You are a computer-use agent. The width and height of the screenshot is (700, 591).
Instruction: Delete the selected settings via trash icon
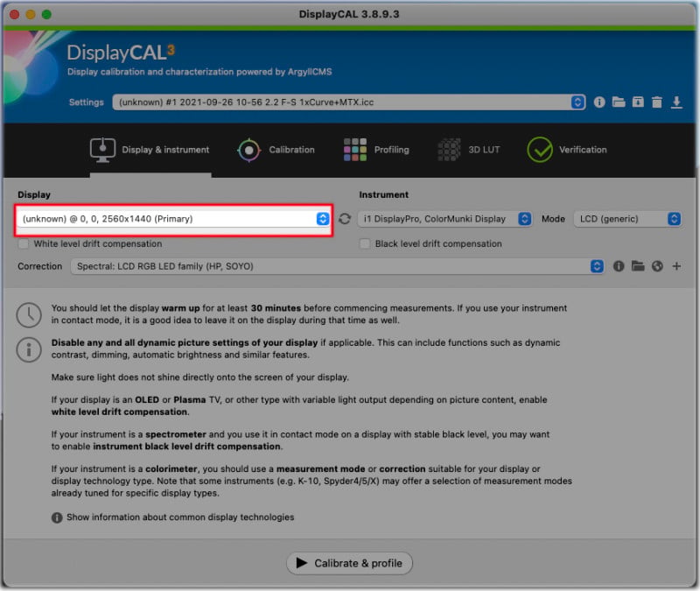click(x=657, y=102)
